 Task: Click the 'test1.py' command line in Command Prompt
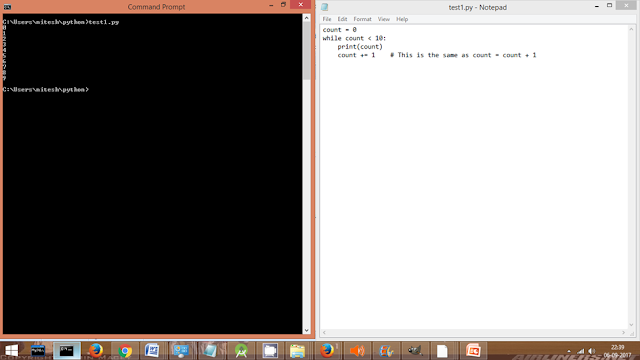(61, 22)
